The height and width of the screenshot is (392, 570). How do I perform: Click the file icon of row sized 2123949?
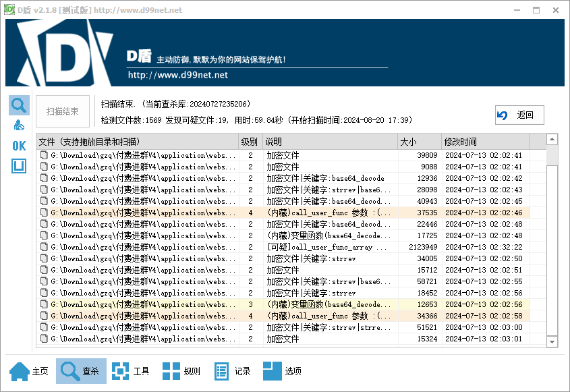(44, 247)
